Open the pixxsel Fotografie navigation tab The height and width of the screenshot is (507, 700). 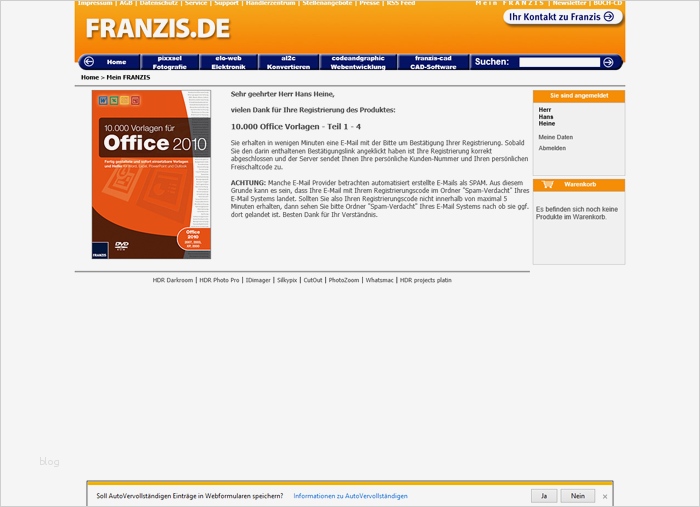[x=170, y=62]
